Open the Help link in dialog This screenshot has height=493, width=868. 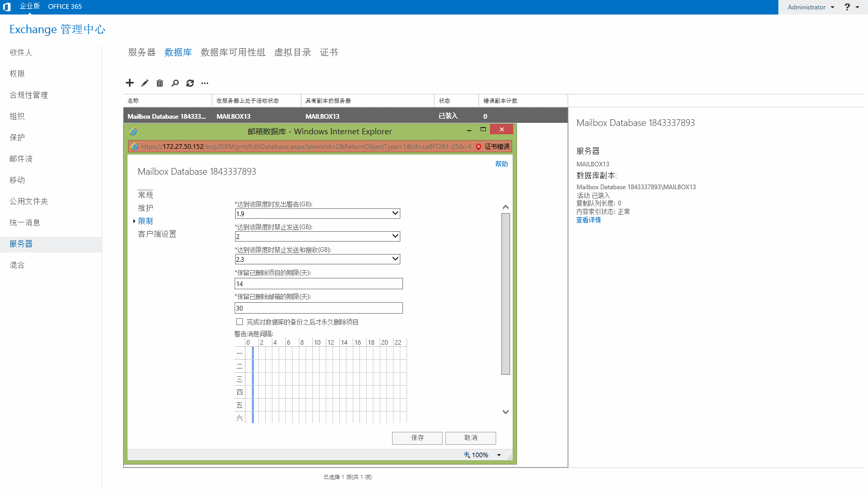click(501, 164)
